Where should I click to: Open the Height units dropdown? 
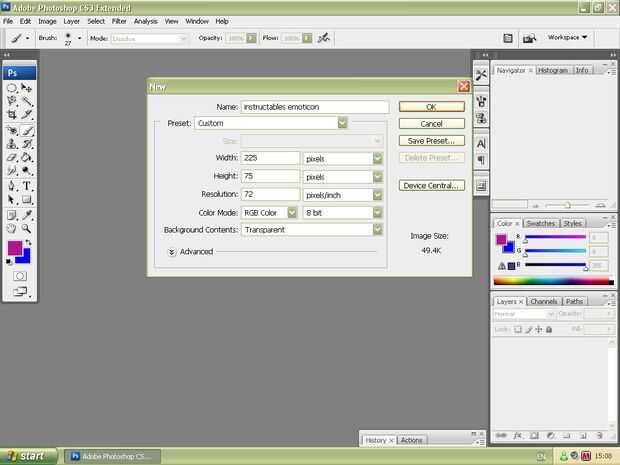[343, 177]
